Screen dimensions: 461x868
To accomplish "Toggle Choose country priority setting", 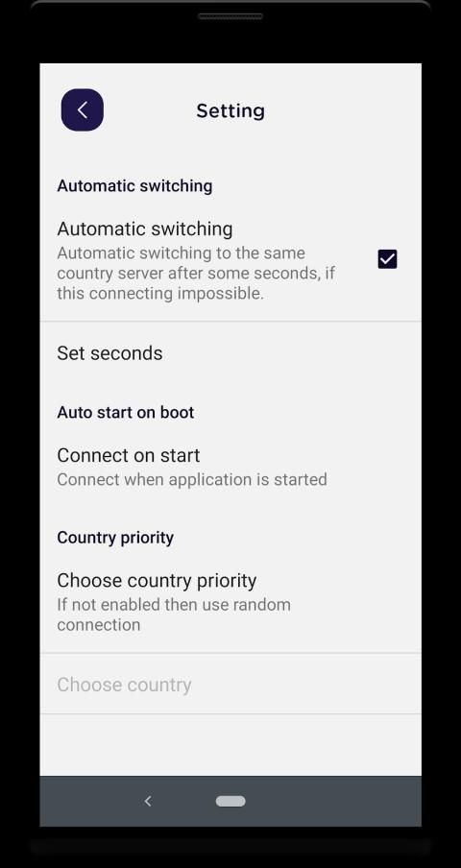I will point(230,602).
